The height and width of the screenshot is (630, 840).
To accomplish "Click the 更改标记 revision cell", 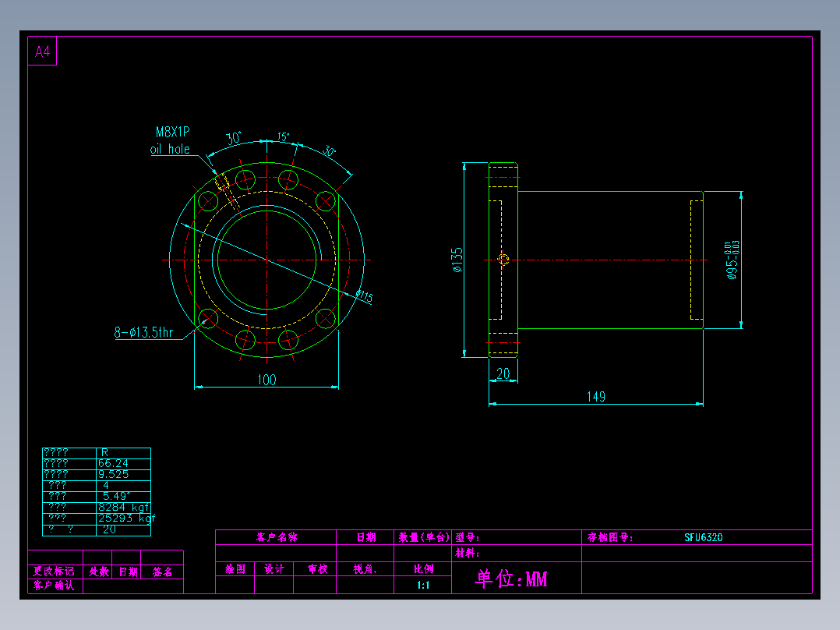I will (x=54, y=572).
